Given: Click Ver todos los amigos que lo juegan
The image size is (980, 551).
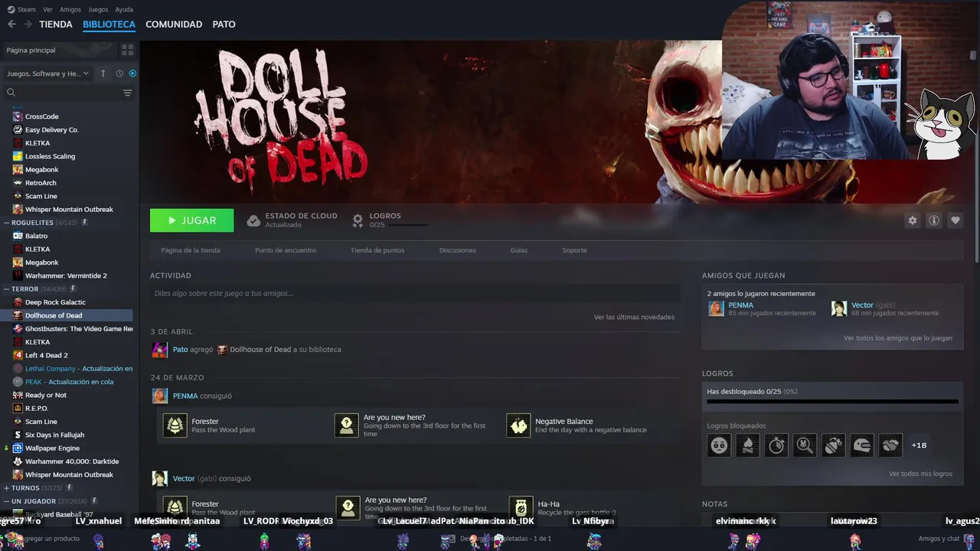Looking at the screenshot, I should point(898,338).
